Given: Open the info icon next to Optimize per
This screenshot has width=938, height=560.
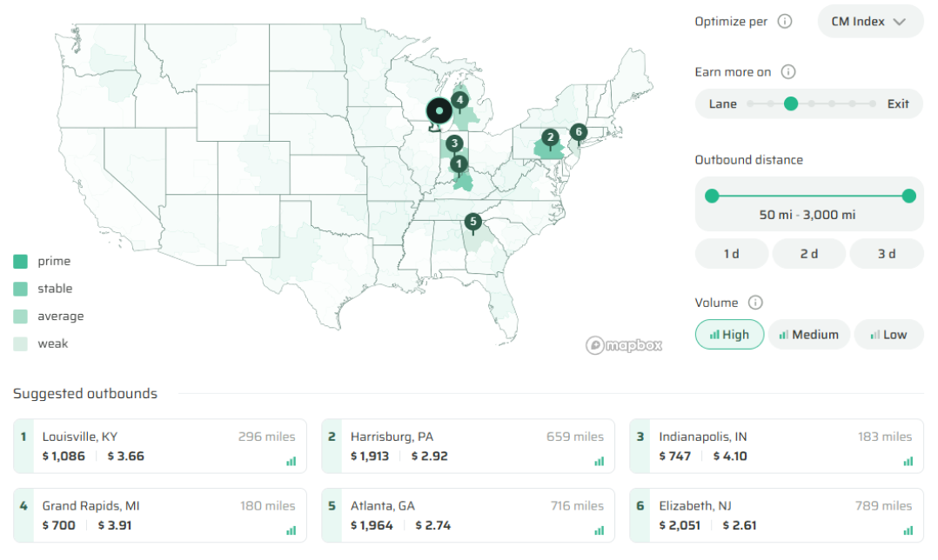Looking at the screenshot, I should pos(784,22).
